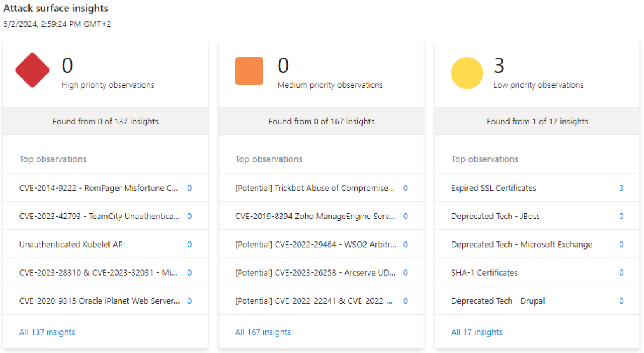Click the Found from 1 of 17 insights bar
The image size is (644, 353).
pos(537,121)
